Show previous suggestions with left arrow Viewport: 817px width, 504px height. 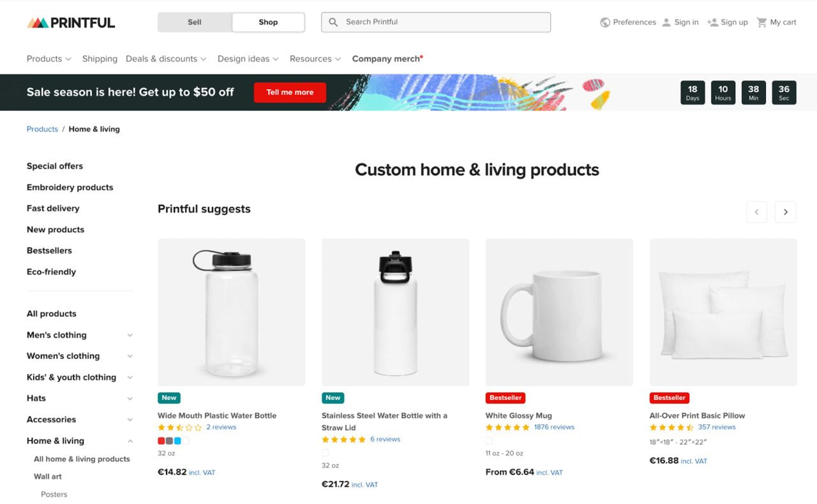pos(756,212)
